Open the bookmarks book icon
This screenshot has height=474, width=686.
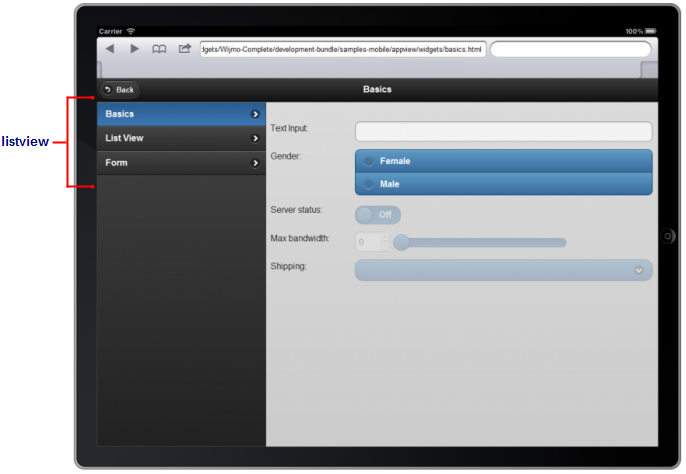pyautogui.click(x=159, y=49)
